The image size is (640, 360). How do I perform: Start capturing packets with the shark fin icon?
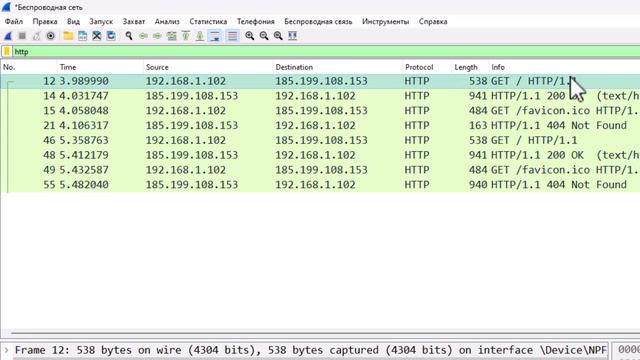click(8, 36)
